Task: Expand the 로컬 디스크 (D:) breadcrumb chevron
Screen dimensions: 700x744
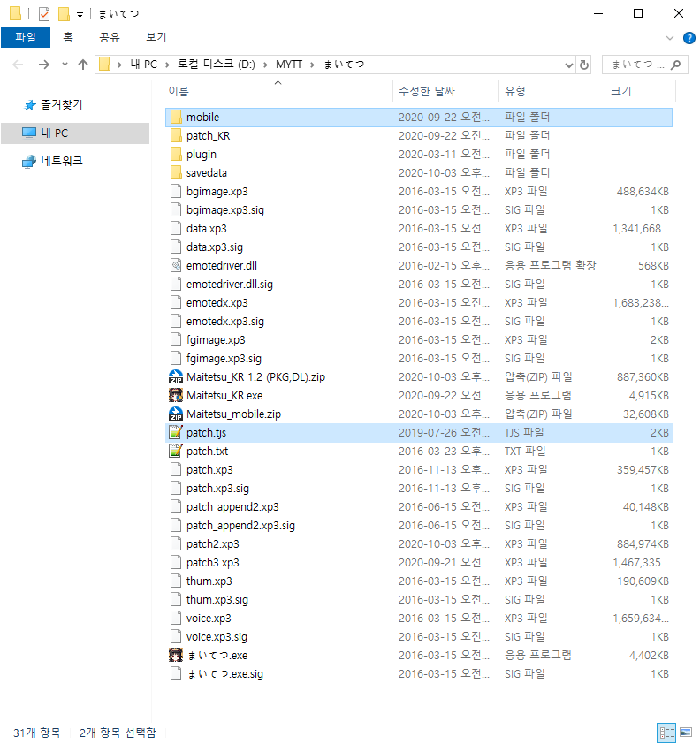Action: coord(265,65)
